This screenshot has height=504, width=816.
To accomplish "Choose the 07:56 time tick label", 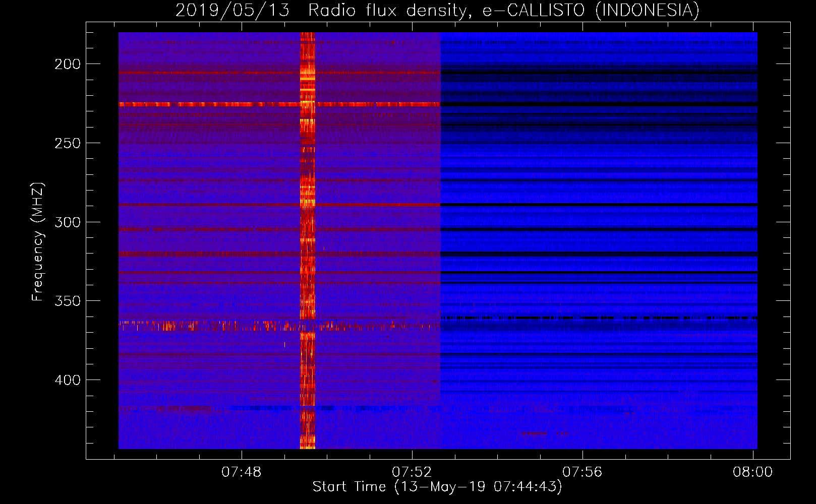I will 582,472.
